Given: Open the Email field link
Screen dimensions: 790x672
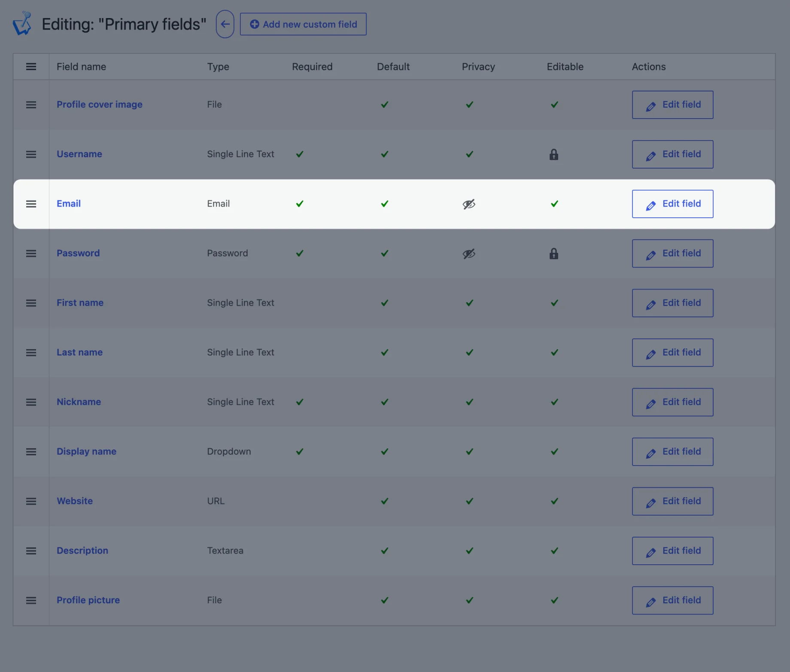Looking at the screenshot, I should [x=69, y=204].
